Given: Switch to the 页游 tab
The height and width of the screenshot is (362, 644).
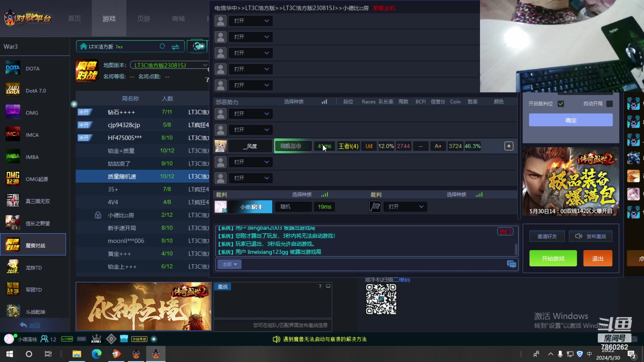Looking at the screenshot, I should click(144, 18).
